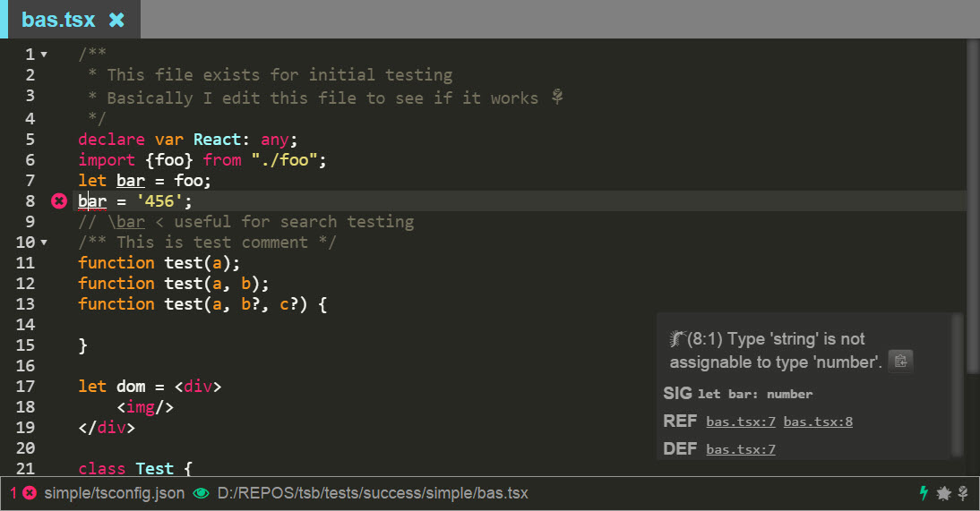Image resolution: width=980 pixels, height=511 pixels.
Task: Open error count indicator in status bar
Action: (22, 493)
